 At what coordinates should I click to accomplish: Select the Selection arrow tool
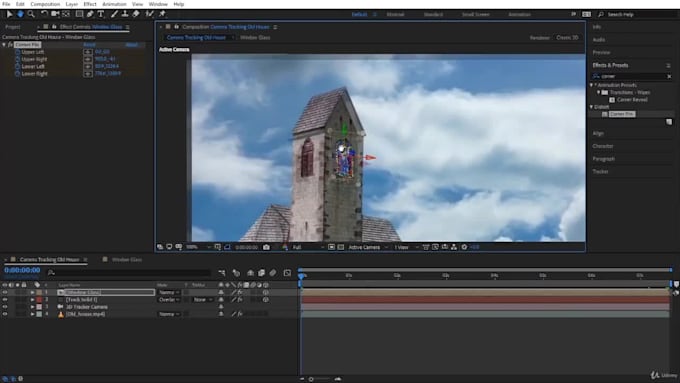pos(9,14)
